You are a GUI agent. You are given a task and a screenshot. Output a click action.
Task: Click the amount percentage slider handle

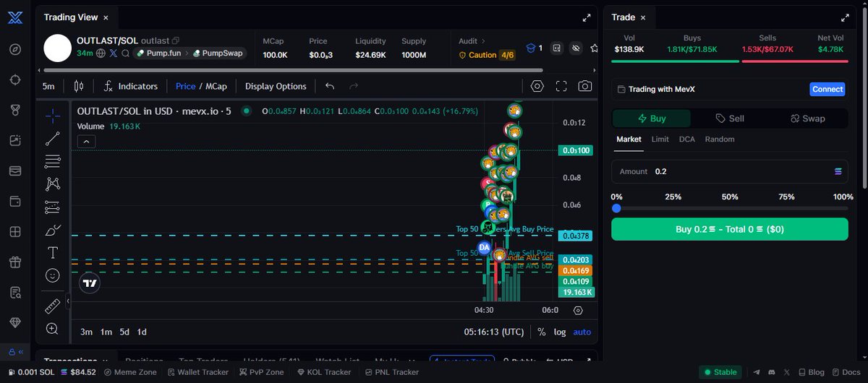(x=616, y=208)
